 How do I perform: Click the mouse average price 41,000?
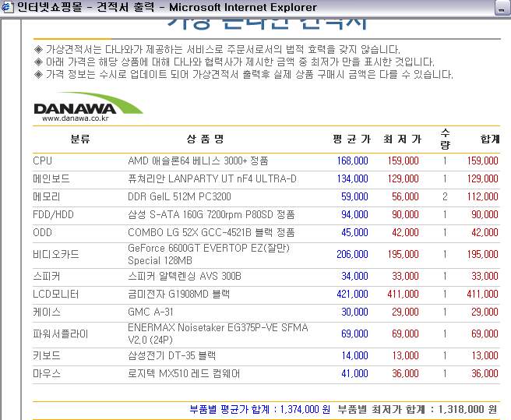click(x=354, y=373)
